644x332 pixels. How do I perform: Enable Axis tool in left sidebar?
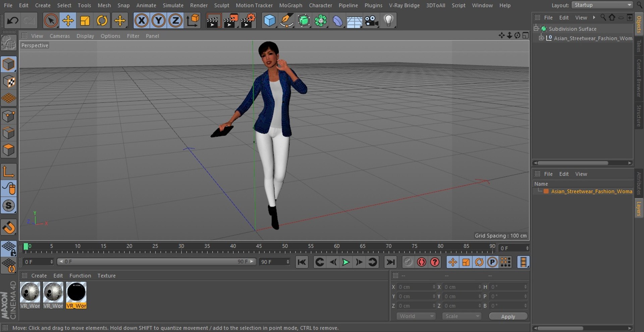8,172
